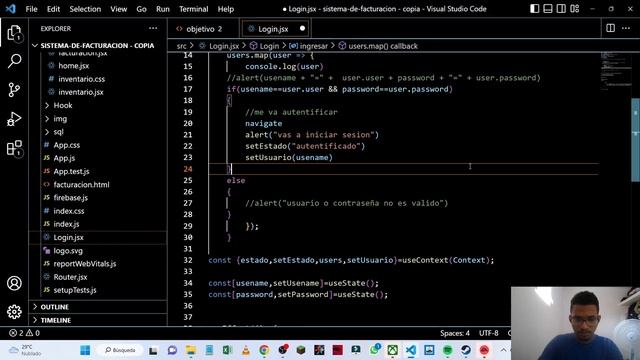
Task: Open the Extensions view
Action: coord(14,148)
